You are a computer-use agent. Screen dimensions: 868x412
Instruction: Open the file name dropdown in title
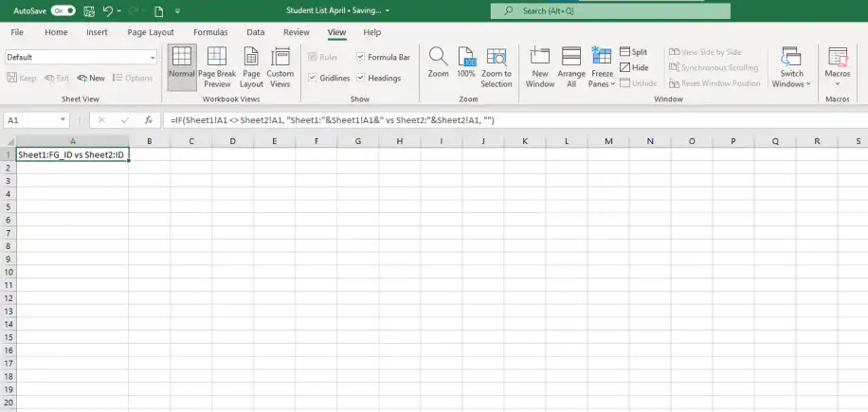click(387, 10)
